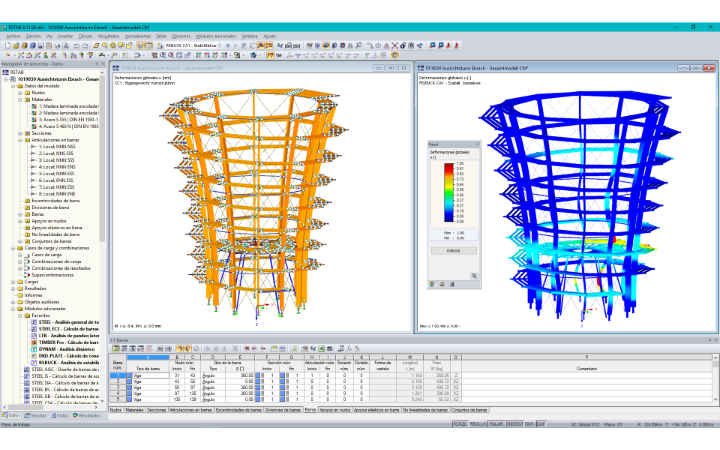Click the RSBUCK module icon in navigator tree
720x450 pixels.
[34, 363]
